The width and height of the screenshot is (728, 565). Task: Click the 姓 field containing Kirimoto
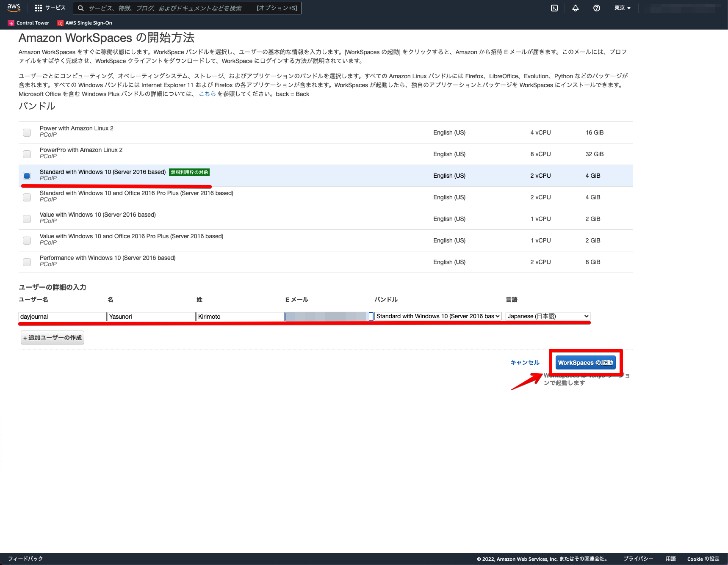point(241,317)
